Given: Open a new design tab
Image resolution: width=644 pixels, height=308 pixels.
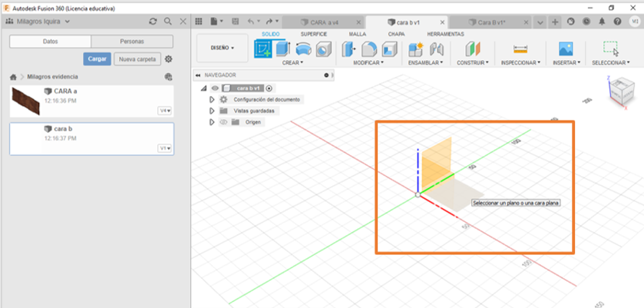Looking at the screenshot, I should coord(555,22).
